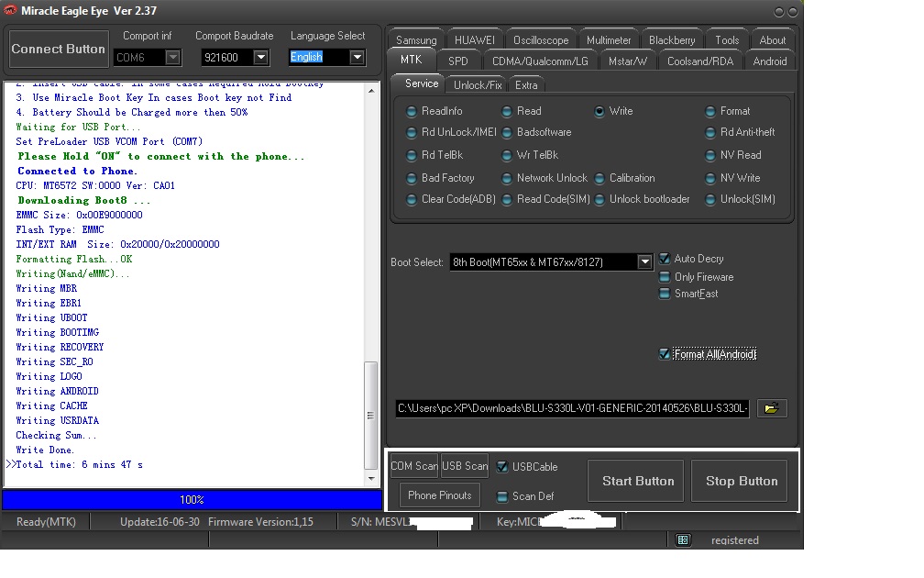Select the Read radio option
924x578 pixels.
[x=507, y=112]
